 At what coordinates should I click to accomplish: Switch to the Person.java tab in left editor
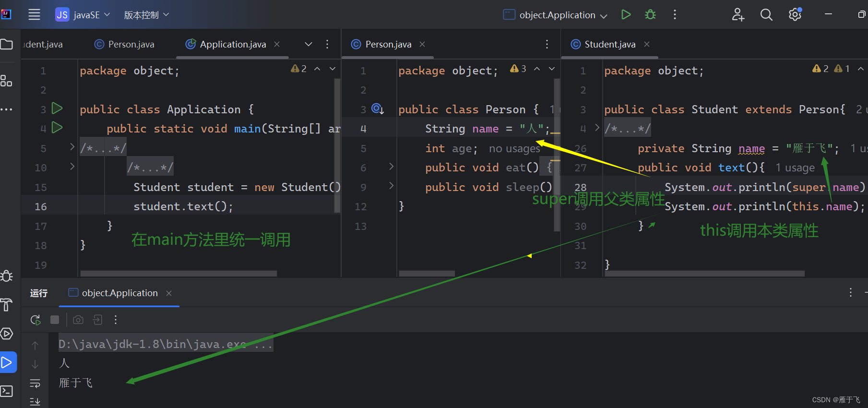click(x=124, y=44)
